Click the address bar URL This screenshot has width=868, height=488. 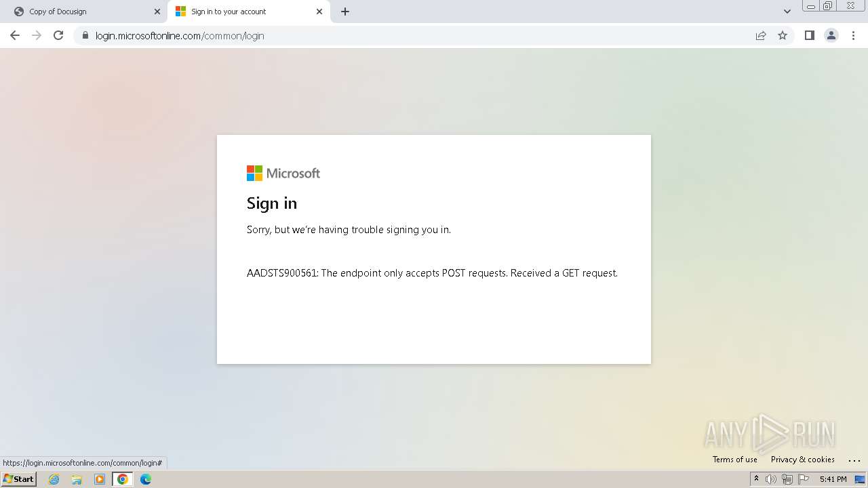(180, 35)
